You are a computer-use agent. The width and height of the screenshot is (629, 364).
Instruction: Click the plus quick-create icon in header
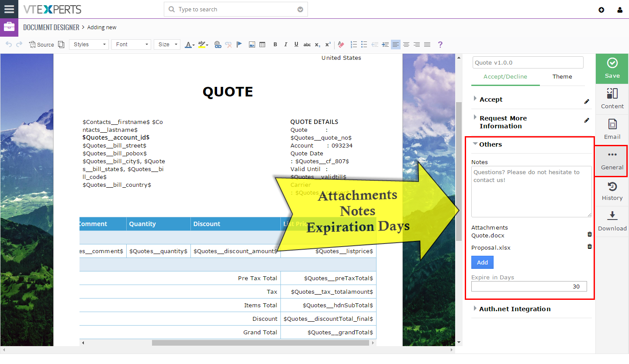(601, 10)
